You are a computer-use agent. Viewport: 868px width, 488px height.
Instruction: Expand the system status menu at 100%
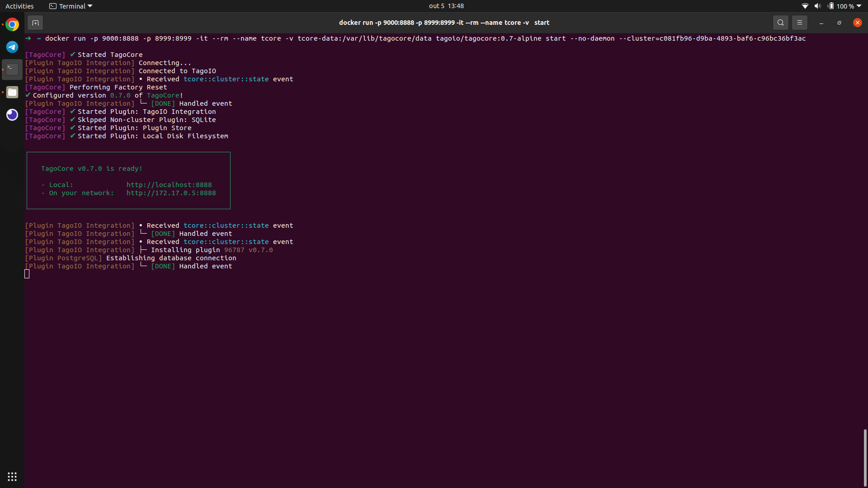(x=845, y=6)
